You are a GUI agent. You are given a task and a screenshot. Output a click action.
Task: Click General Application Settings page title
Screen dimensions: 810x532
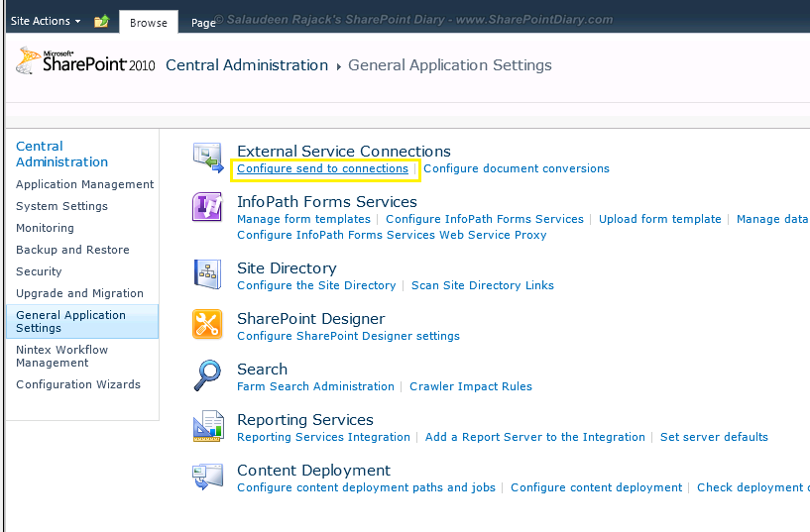(450, 65)
